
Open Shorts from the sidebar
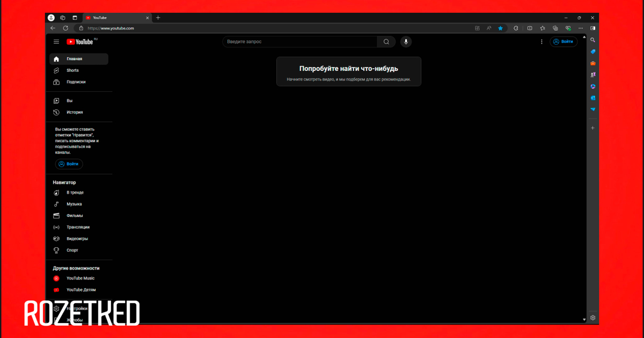point(79,70)
